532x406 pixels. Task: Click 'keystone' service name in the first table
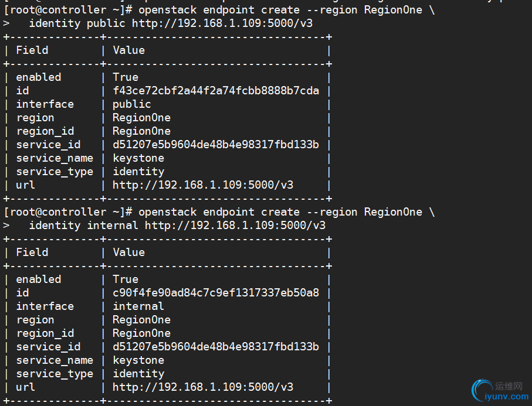(138, 158)
